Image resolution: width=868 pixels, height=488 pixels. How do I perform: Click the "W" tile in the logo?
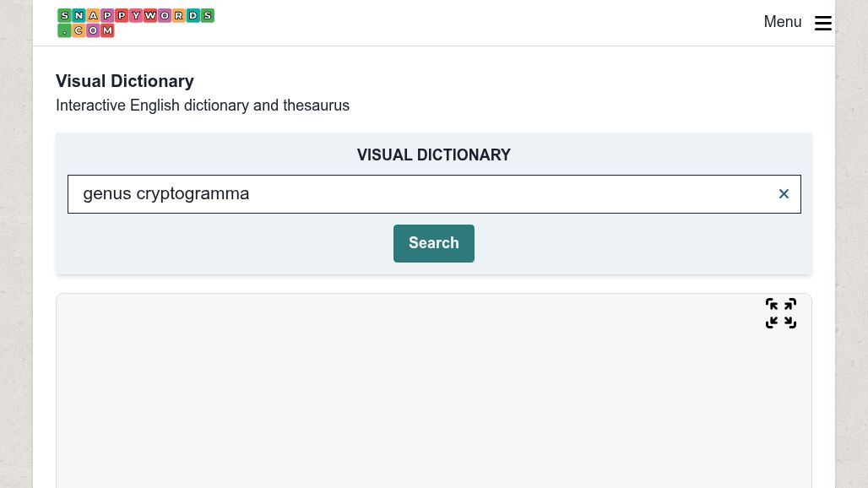tap(150, 15)
